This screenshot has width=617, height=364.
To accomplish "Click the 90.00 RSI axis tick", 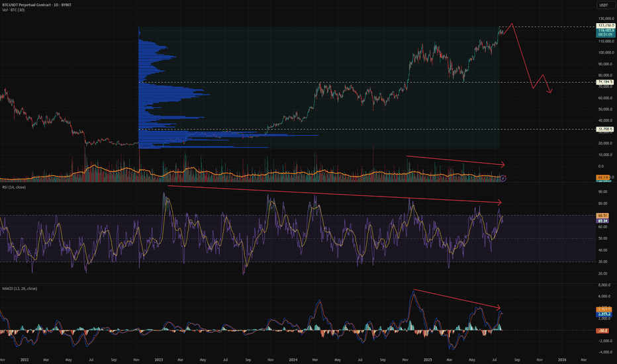I will click(x=603, y=192).
